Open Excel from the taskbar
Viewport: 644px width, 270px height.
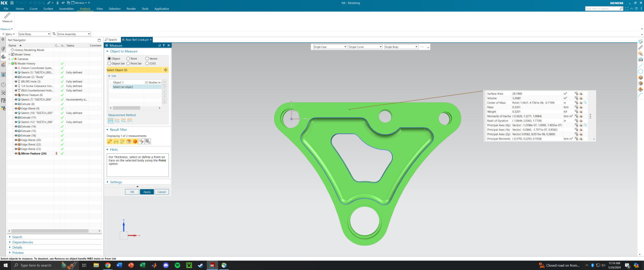[143, 265]
